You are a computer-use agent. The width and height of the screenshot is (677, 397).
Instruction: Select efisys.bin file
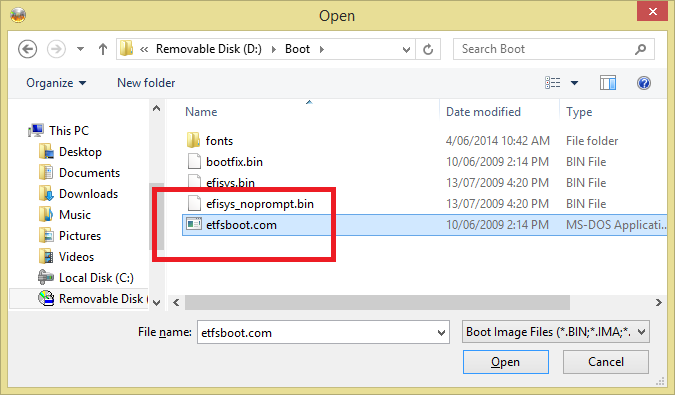pos(230,182)
